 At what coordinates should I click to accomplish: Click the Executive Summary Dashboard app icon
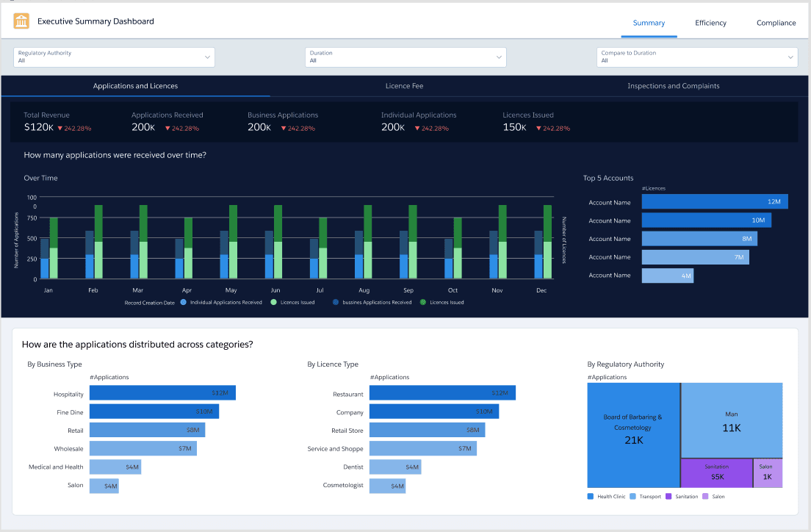[x=21, y=21]
